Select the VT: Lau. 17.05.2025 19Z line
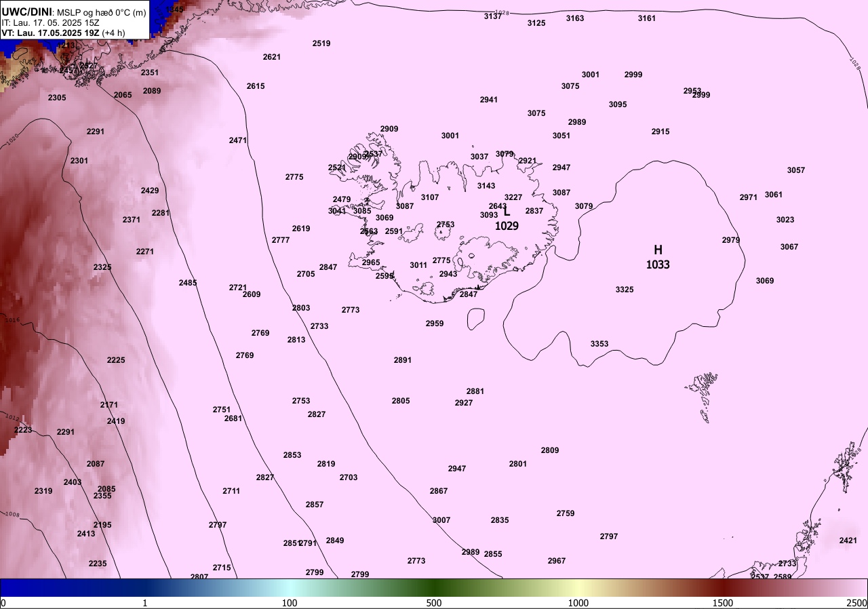Image resolution: width=868 pixels, height=609 pixels. click(x=63, y=33)
